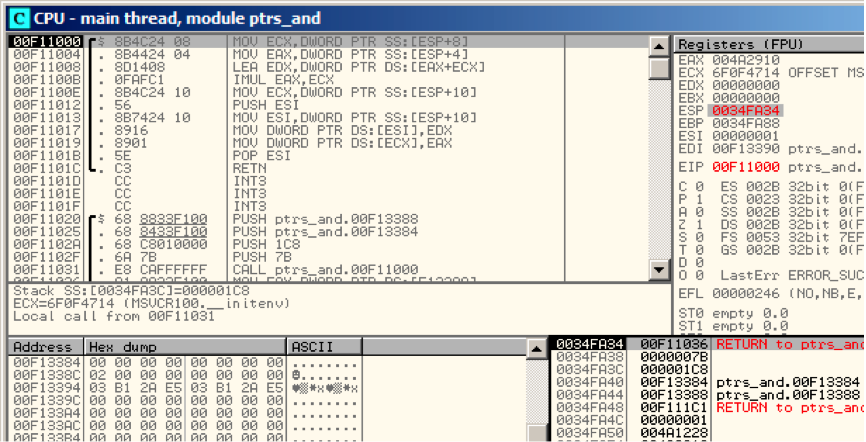866x442 pixels.
Task: Click the CPU window icon in title bar
Action: 16,17
